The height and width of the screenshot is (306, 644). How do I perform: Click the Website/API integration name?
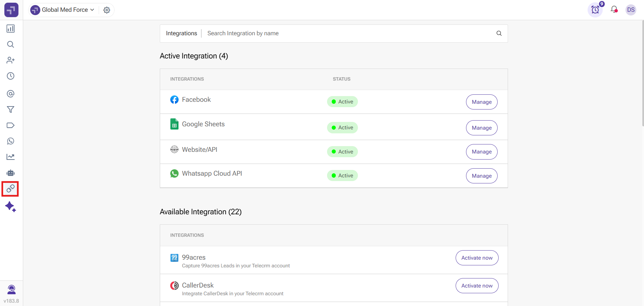click(x=199, y=149)
